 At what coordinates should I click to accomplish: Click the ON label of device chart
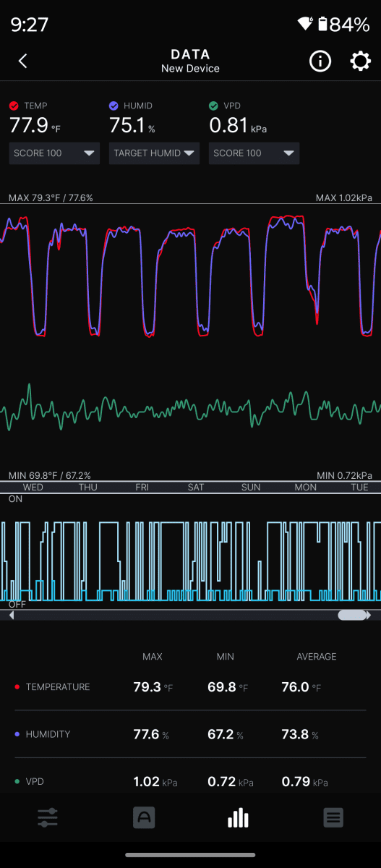tap(15, 499)
